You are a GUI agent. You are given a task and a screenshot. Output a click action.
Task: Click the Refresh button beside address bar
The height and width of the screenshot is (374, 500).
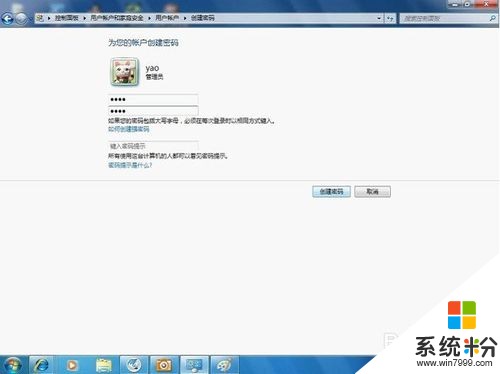(390, 18)
